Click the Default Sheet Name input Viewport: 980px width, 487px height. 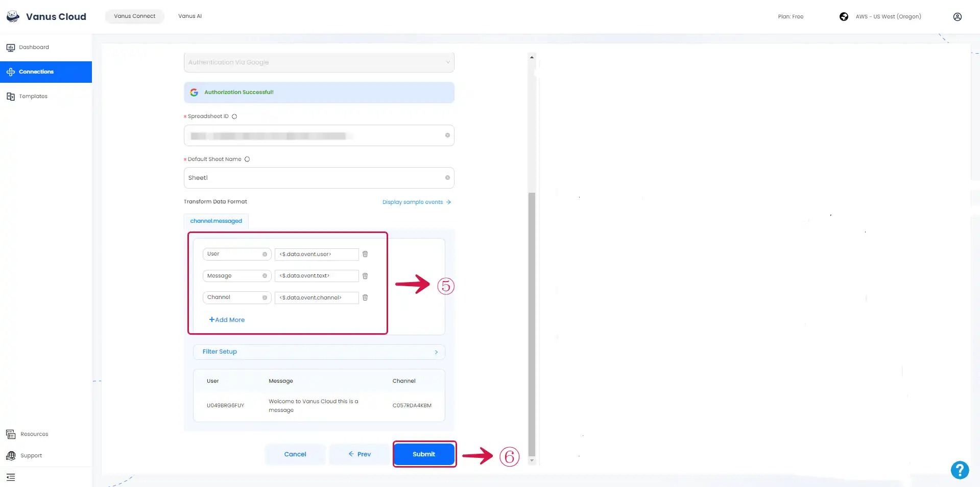tap(319, 178)
